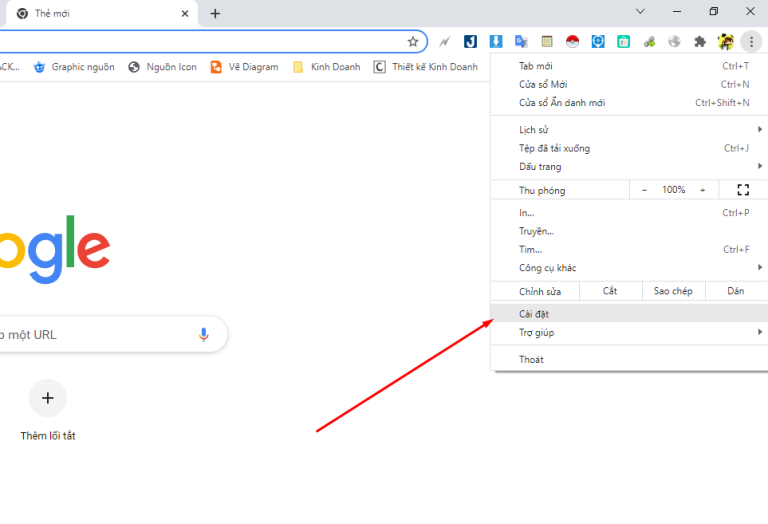Select Cài đặt from the menu
The width and height of the screenshot is (768, 524).
tap(535, 314)
